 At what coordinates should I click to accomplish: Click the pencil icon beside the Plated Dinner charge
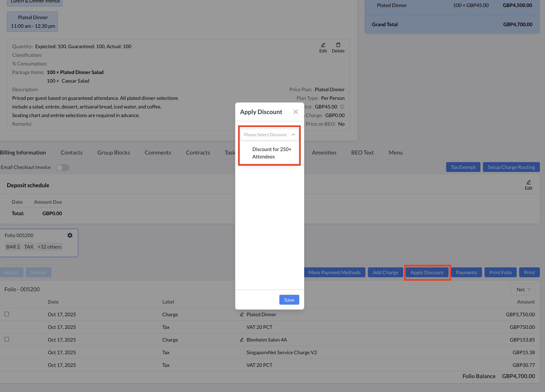242,314
